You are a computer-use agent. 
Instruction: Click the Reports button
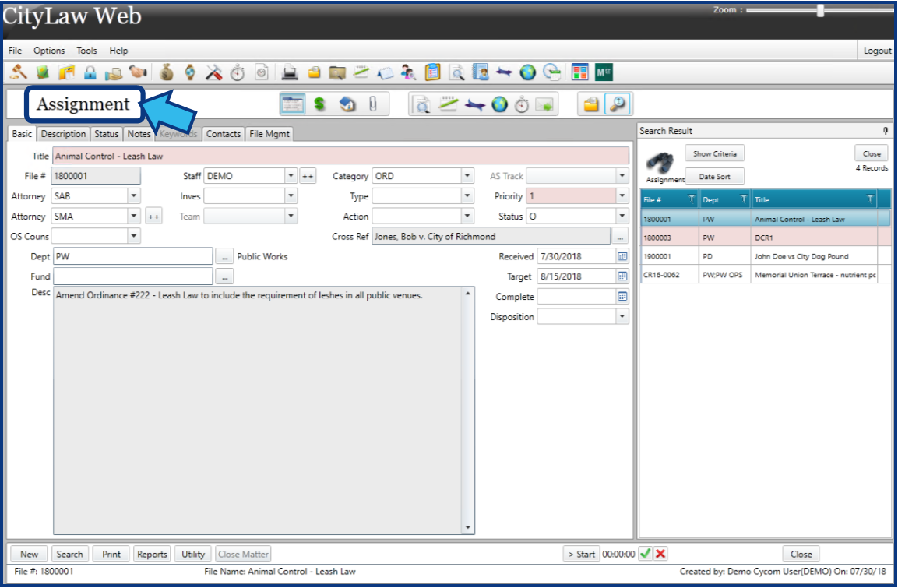(x=151, y=554)
